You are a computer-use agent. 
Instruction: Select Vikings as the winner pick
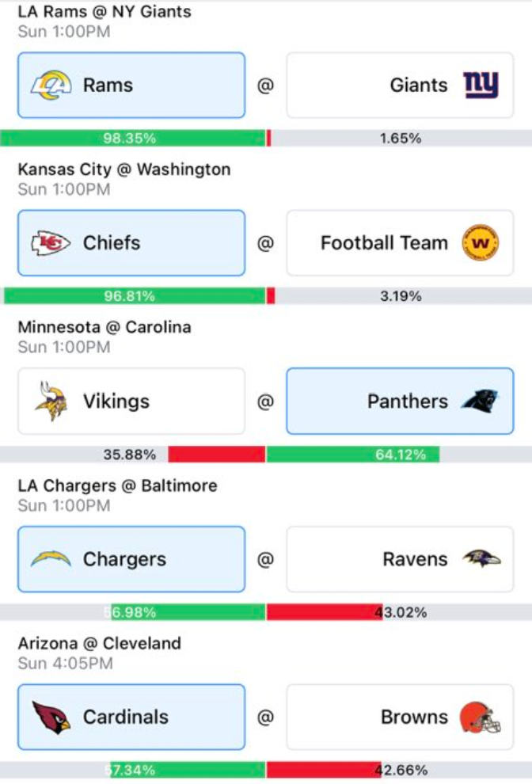coord(131,401)
